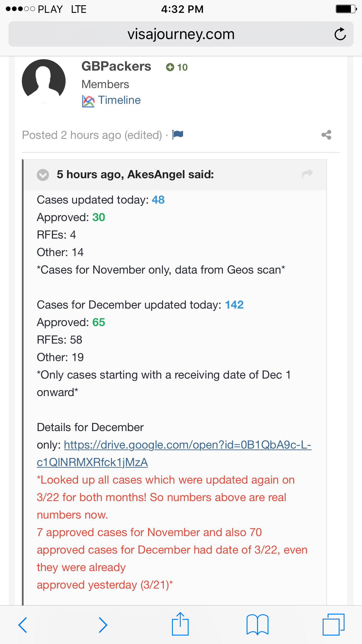Tap the 4:32 PM status bar clock
Viewport: 362px width, 644px height.
pyautogui.click(x=182, y=9)
